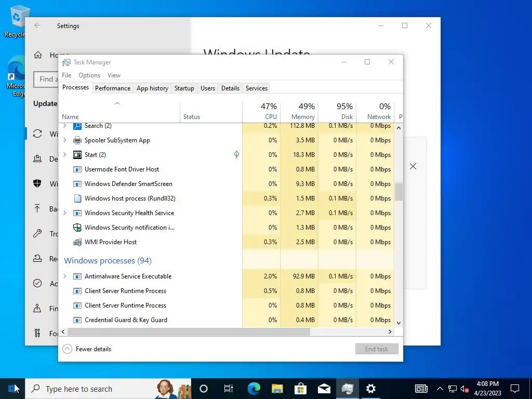
Task: Click the muted volume tray icon
Action: (465, 389)
